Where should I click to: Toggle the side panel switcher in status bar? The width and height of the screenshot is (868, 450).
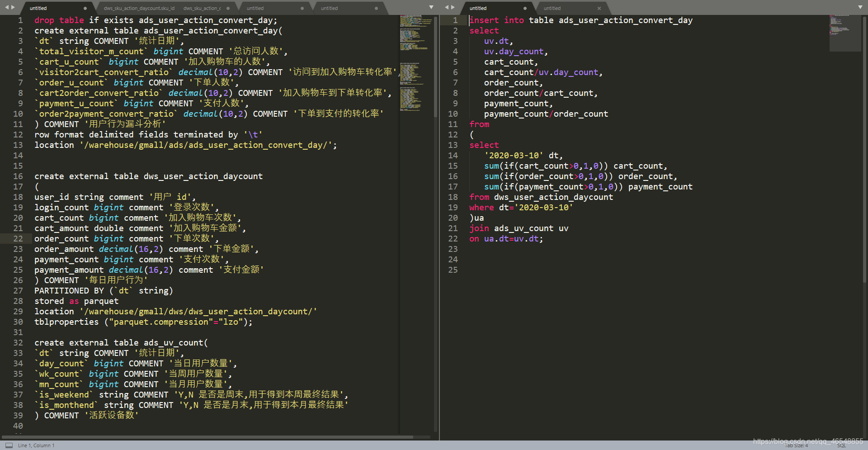point(9,445)
